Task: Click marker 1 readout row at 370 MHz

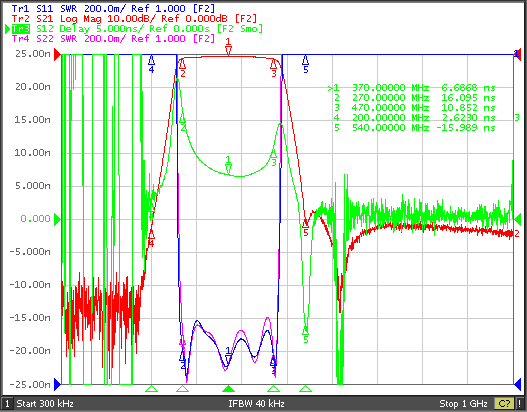Action: (411, 88)
